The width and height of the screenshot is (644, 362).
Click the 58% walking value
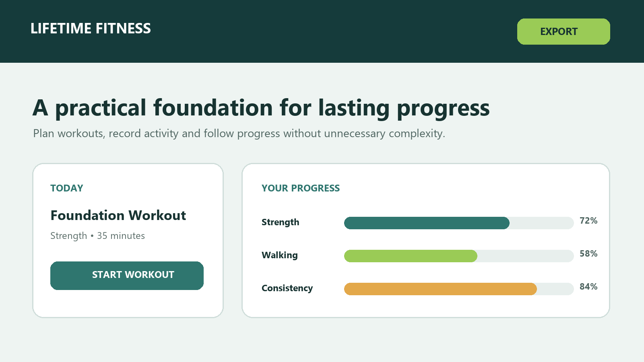[588, 253]
